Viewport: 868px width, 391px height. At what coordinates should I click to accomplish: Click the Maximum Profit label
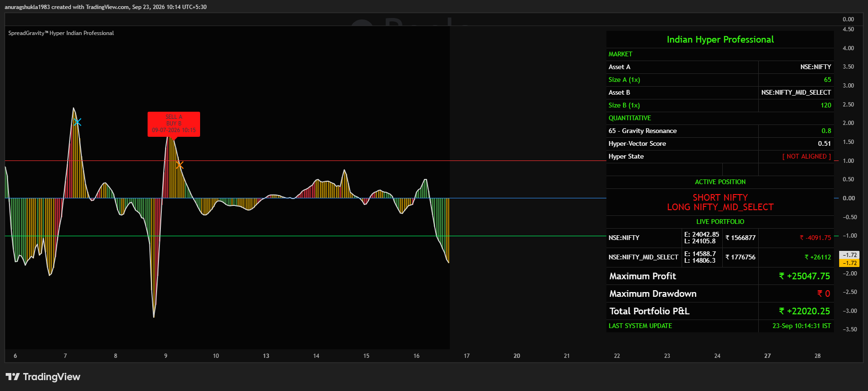click(642, 276)
